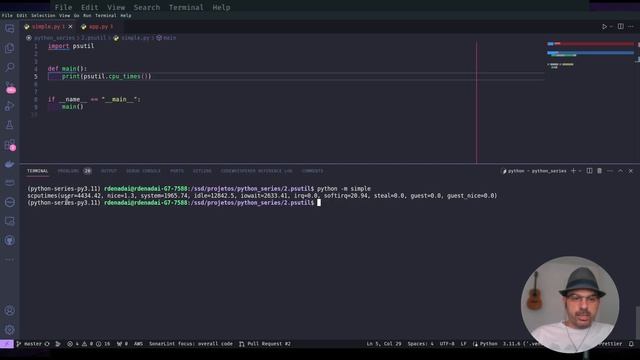Open the Selection menu
Viewport: 640px width, 360px height.
[x=43, y=16]
